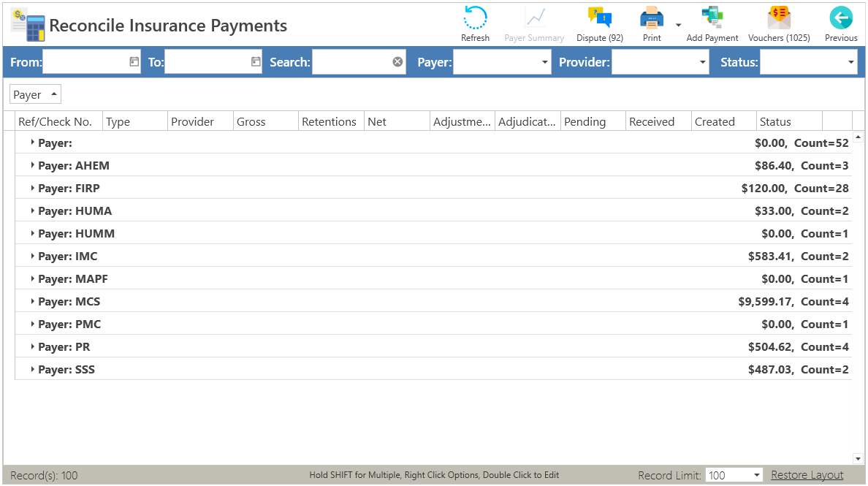Expand the Payer: MCS group
Viewport: 868px width, 486px height.
pos(32,301)
